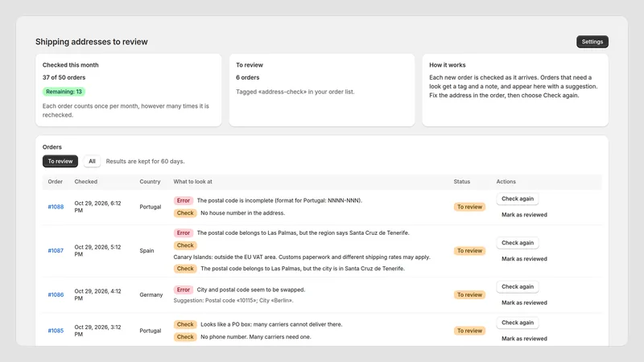The height and width of the screenshot is (362, 644).
Task: Click the Status column header
Action: pos(461,182)
